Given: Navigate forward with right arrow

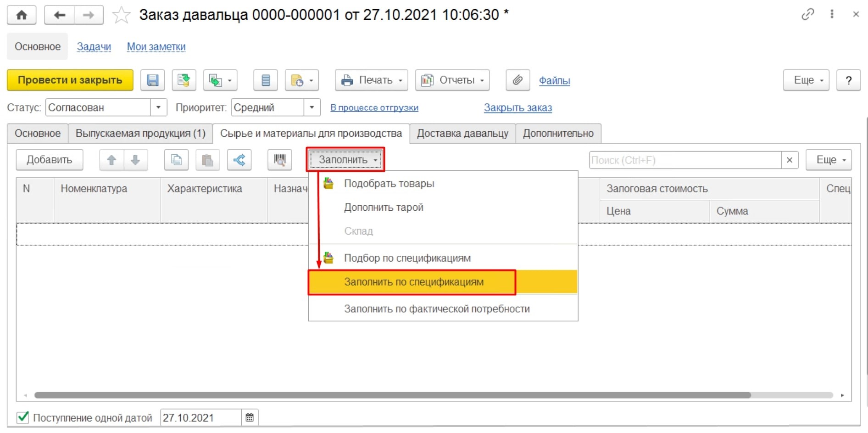Looking at the screenshot, I should coord(89,15).
